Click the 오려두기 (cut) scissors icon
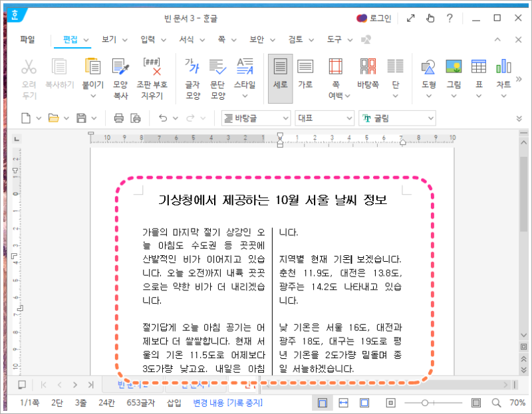The image size is (532, 414). pyautogui.click(x=29, y=67)
